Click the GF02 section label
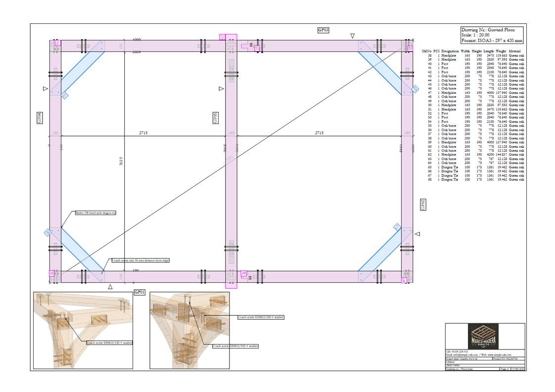555x392 pixels. tap(423, 205)
